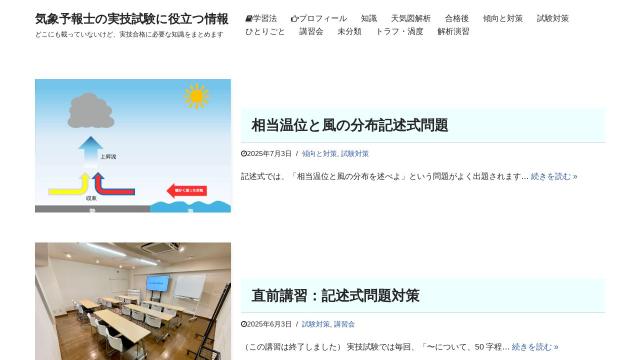Open the 試験対策 item in top navigation
This screenshot has width=640, height=360.
[x=553, y=18]
